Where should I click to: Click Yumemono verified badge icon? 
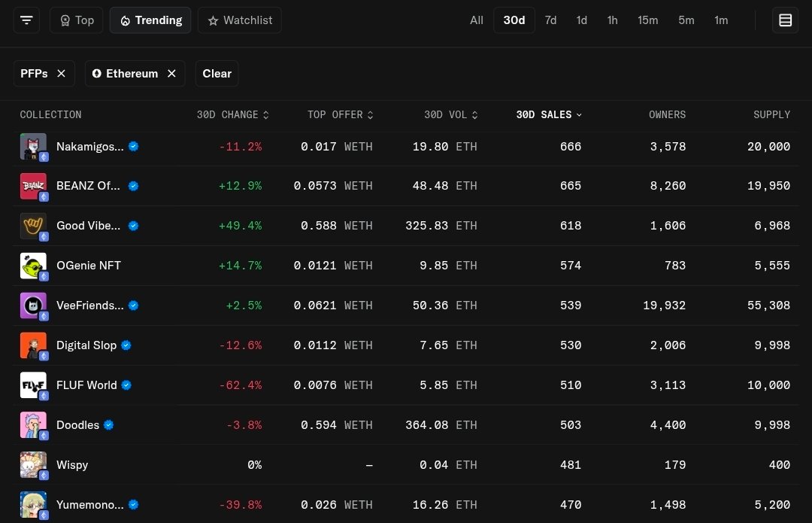134,505
